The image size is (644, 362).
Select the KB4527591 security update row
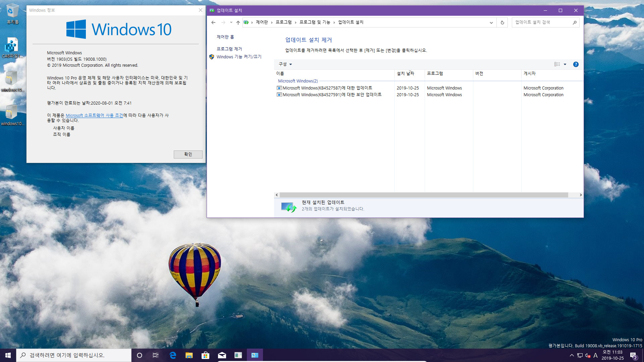[x=428, y=95]
